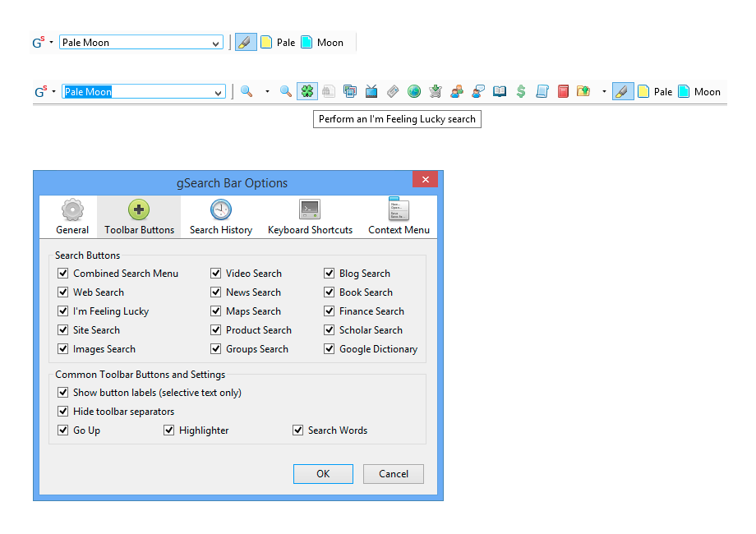Click the greyed-out Site Search icon

coord(329,91)
